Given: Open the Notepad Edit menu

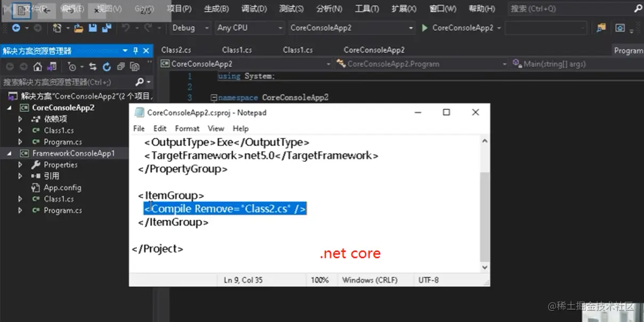Looking at the screenshot, I should point(160,128).
